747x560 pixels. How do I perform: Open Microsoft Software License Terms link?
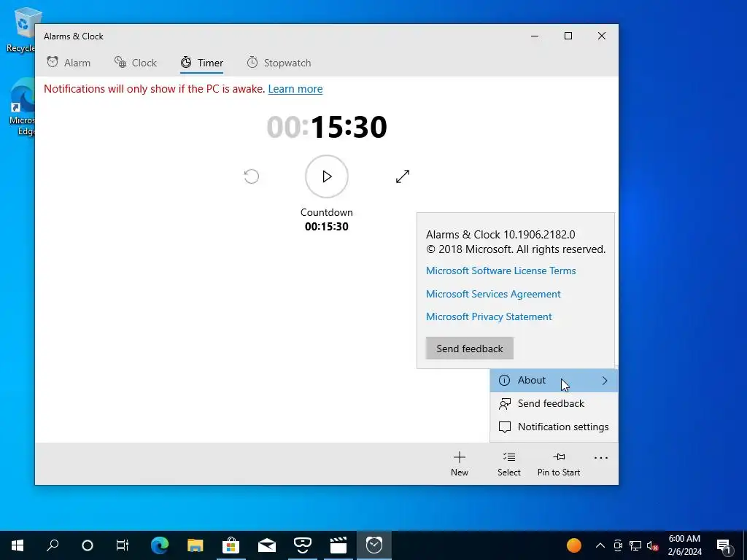(500, 271)
